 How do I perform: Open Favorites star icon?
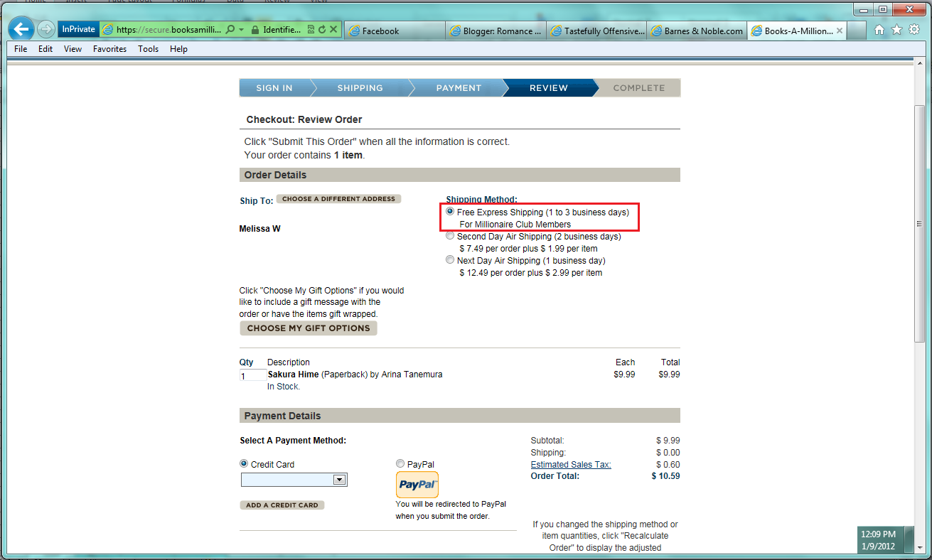896,30
